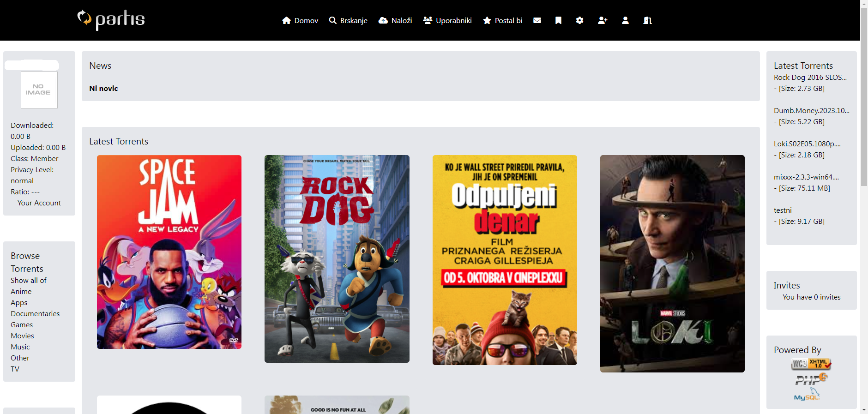Click the scrollbar up arrow

864,4
